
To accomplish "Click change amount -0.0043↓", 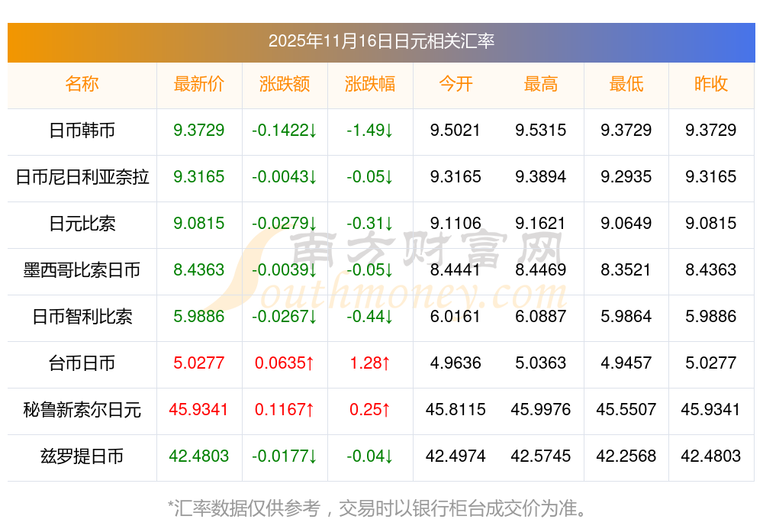I will (284, 176).
